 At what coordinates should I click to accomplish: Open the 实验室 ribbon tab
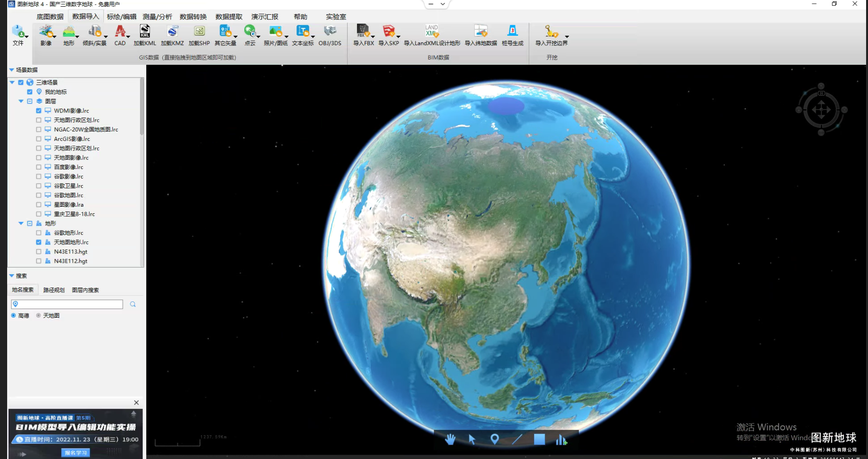tap(336, 17)
